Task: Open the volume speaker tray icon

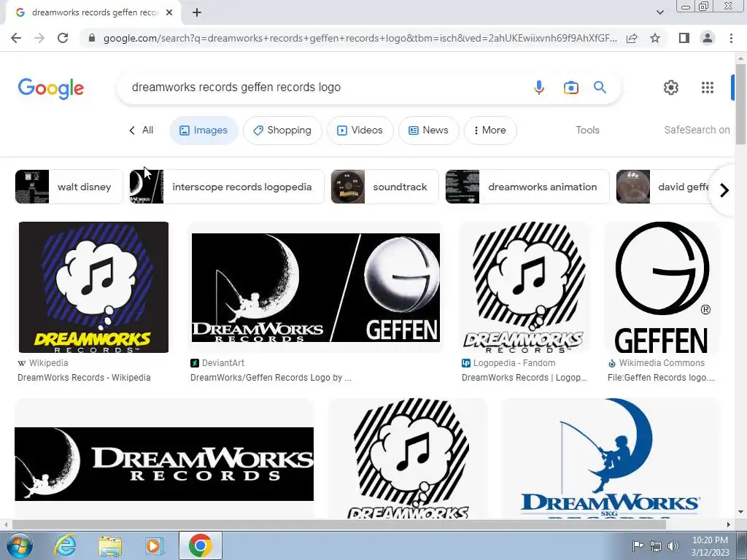Action: pyautogui.click(x=673, y=545)
